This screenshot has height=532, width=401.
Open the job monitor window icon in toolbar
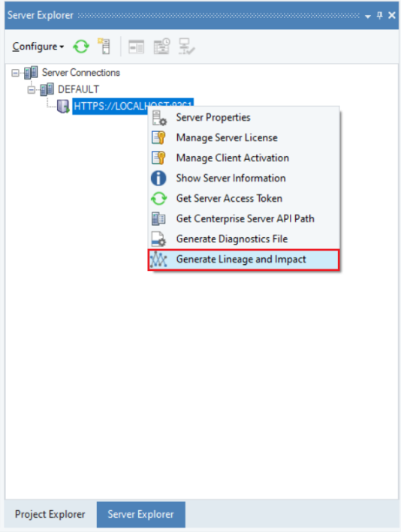pyautogui.click(x=136, y=47)
